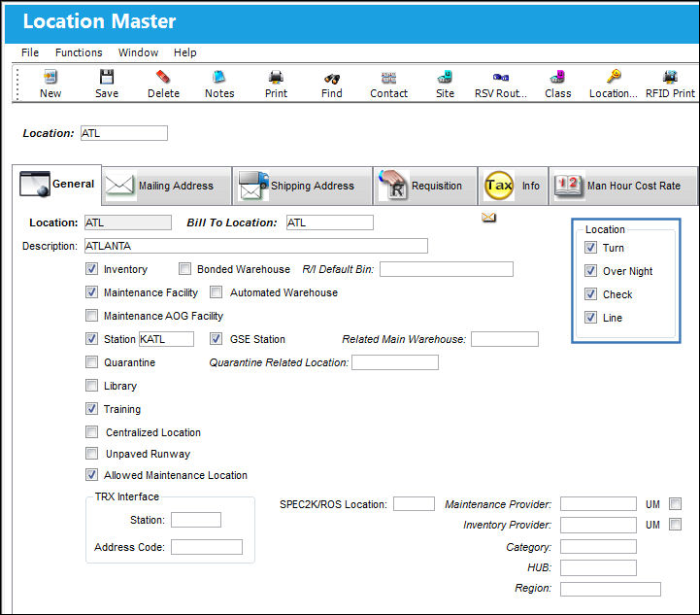Click the TRX Interface Station field
This screenshot has height=615, width=700.
pos(196,520)
